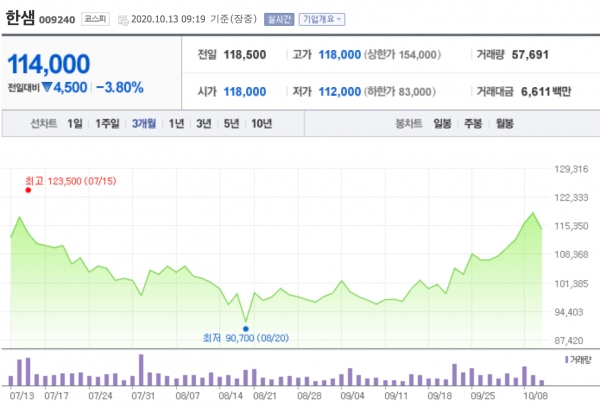Click the stock code 009240
The image size is (600, 413).
[57, 20]
